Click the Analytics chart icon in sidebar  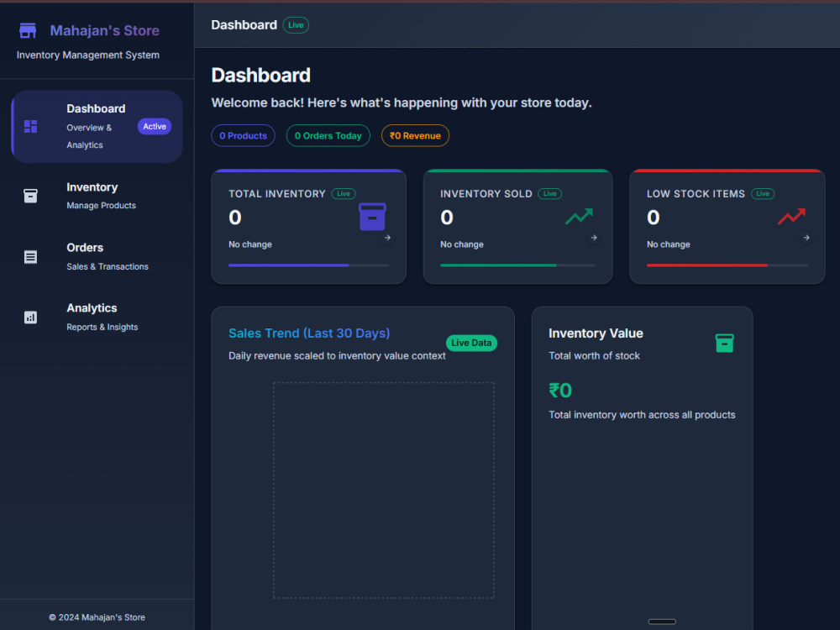pos(30,318)
